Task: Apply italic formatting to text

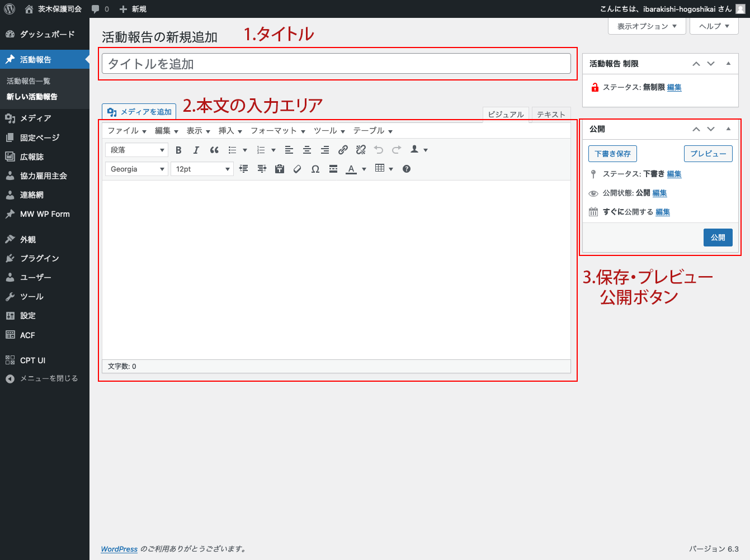Action: [x=196, y=150]
